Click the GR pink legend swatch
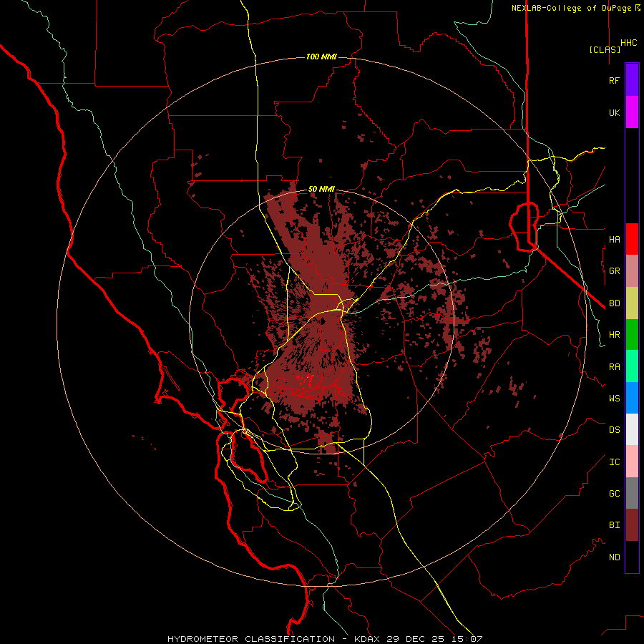644x644 pixels. point(632,271)
